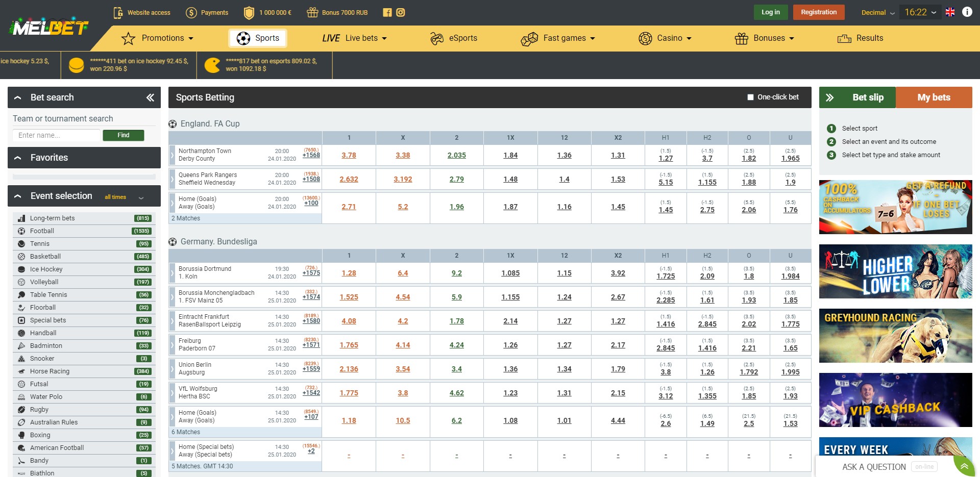The image size is (980, 477).
Task: Click the Find search button
Action: (x=124, y=135)
